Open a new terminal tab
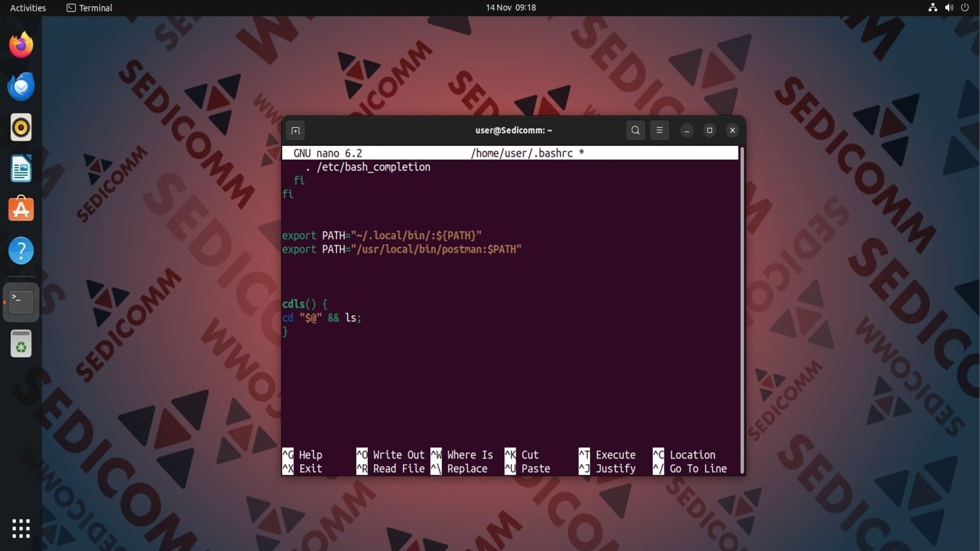The width and height of the screenshot is (980, 551). (296, 131)
